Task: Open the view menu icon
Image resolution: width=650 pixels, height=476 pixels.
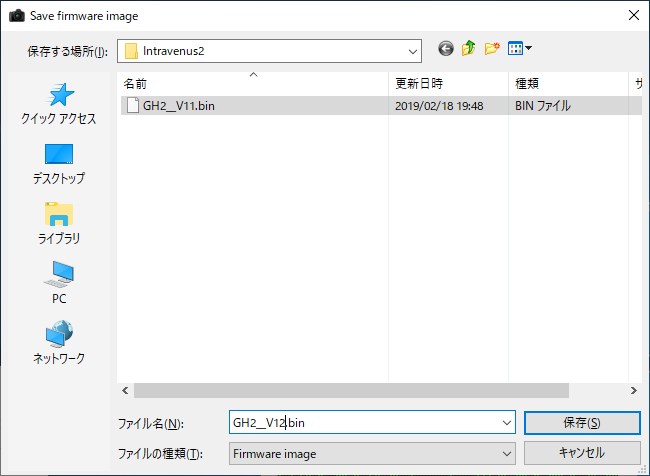Action: [519, 49]
